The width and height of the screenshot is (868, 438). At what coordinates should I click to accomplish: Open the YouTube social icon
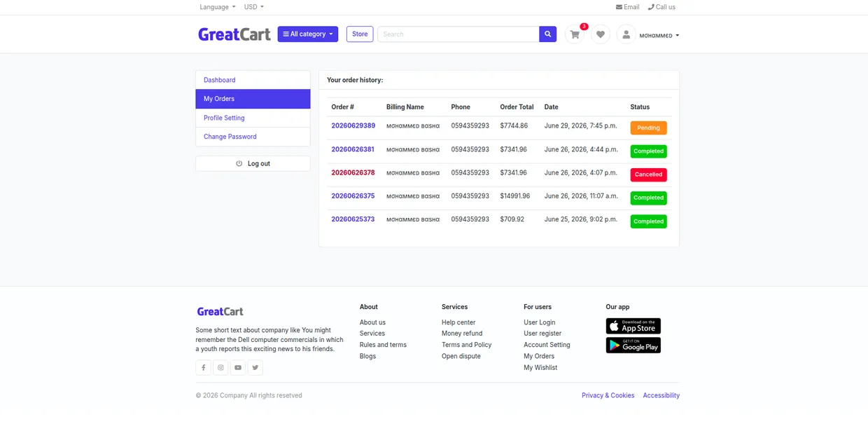point(238,367)
